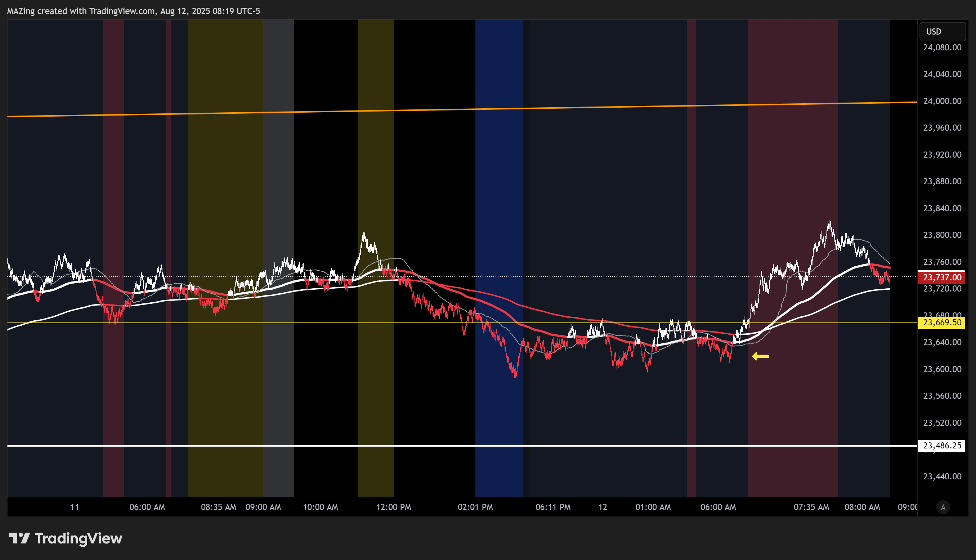Click the 23,960.00 price axis label

click(x=942, y=128)
